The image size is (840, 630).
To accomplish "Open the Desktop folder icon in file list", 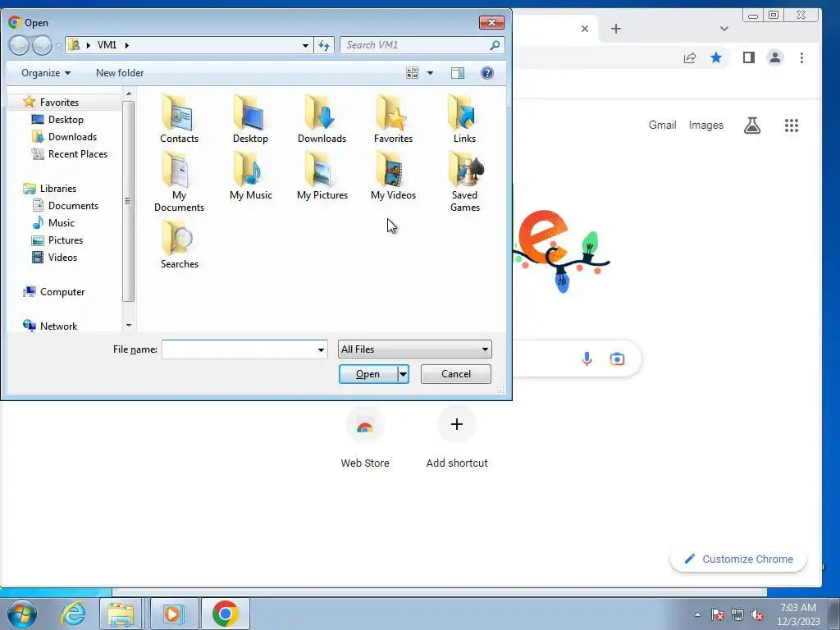I will click(x=250, y=118).
